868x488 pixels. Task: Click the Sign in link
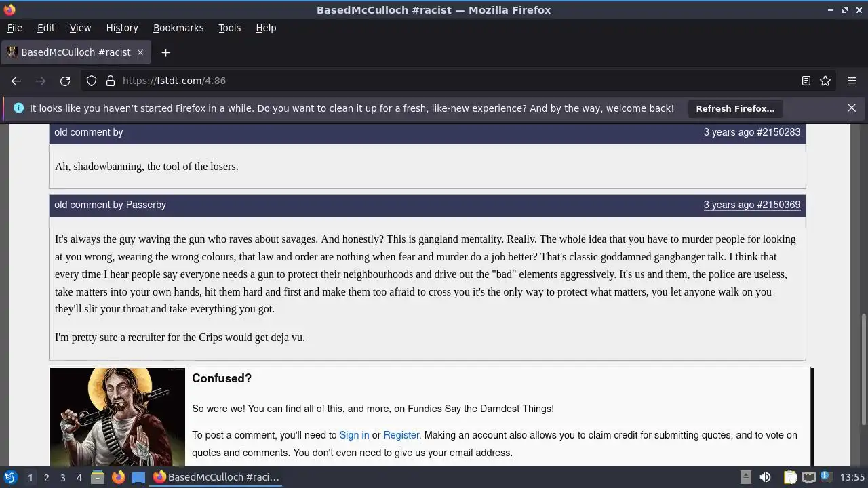coord(354,435)
